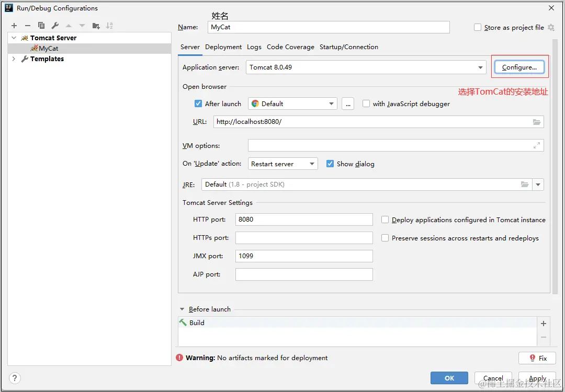Viewport: 565px width, 392px height.
Task: Open the Logs tab
Action: click(x=254, y=47)
